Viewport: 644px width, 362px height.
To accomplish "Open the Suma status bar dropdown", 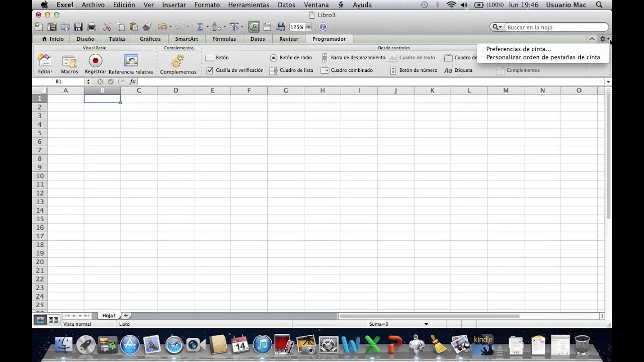I will [426, 324].
